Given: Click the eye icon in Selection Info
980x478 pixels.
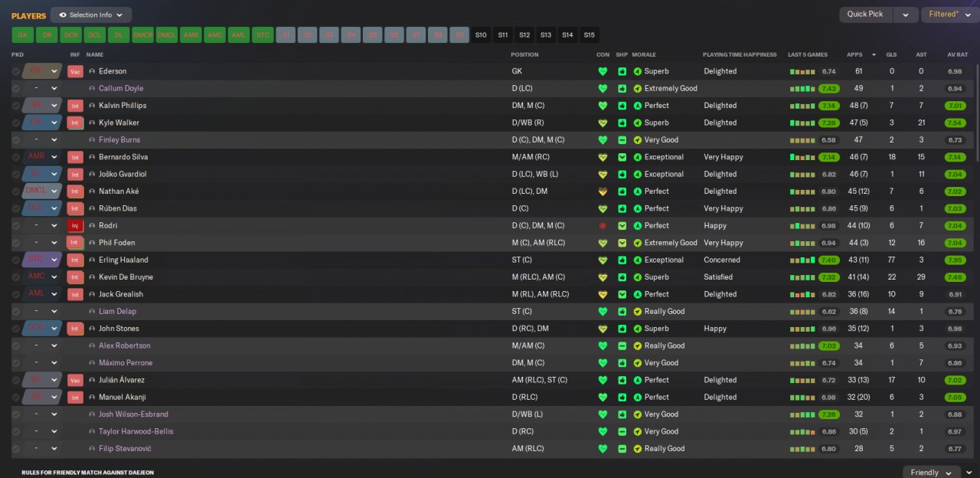Looking at the screenshot, I should (x=63, y=15).
